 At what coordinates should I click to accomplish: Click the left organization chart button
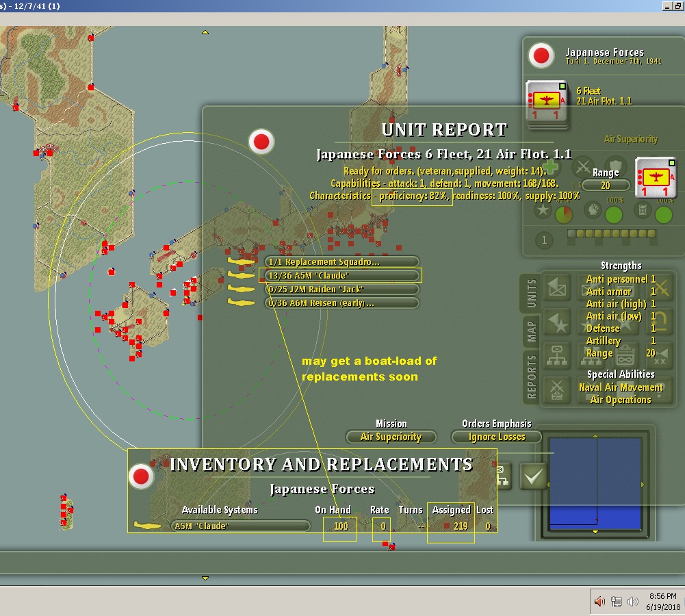click(557, 356)
